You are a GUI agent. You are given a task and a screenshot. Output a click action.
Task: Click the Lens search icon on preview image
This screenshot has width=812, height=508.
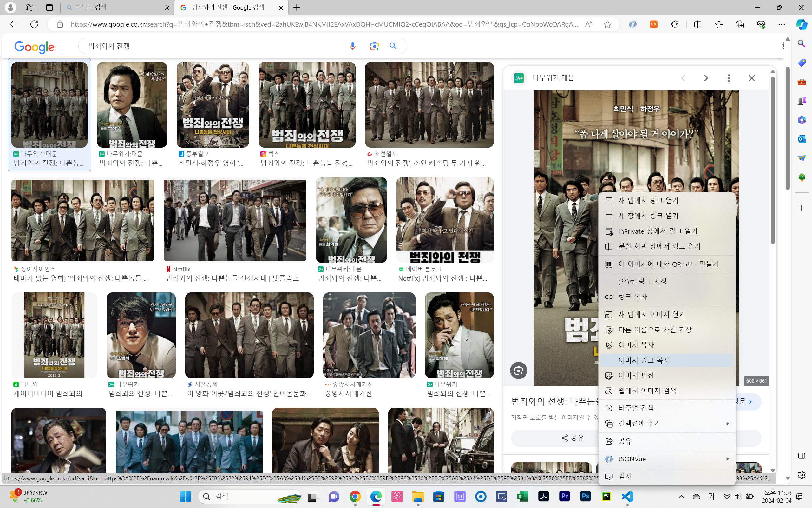pyautogui.click(x=518, y=371)
